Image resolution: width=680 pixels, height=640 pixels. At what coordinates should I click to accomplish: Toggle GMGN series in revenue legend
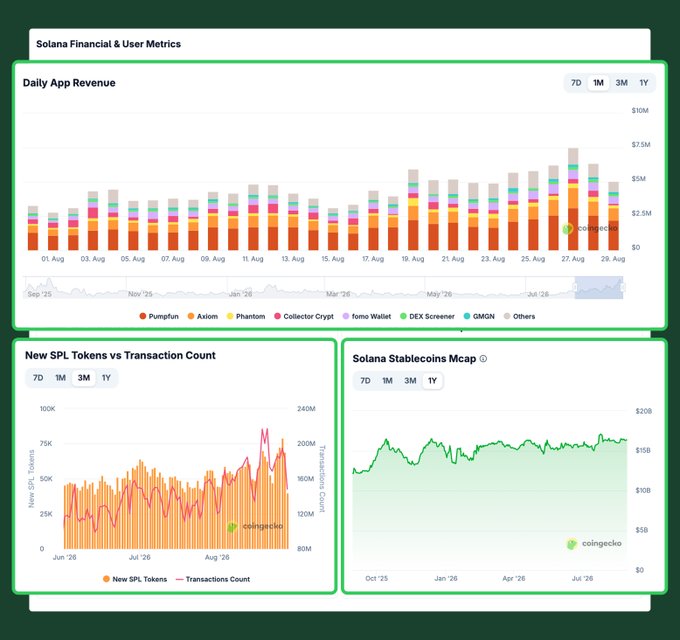coord(479,316)
